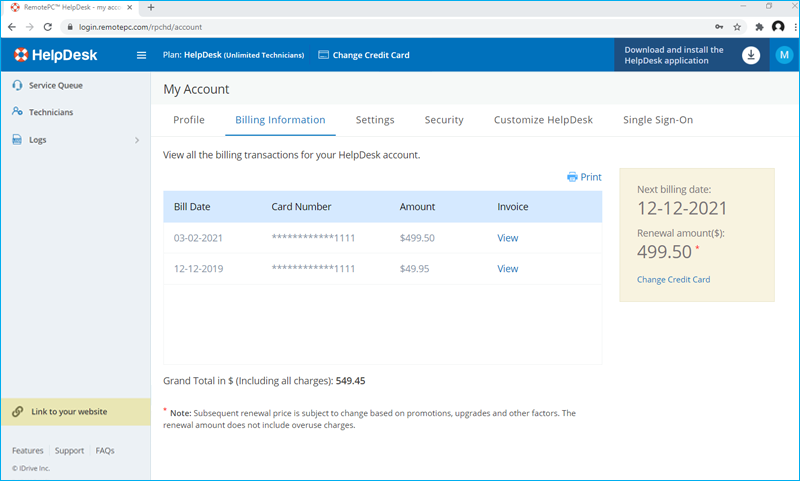Click Change Credit Card in renewal box
Image resolution: width=800 pixels, height=481 pixels.
(x=673, y=280)
